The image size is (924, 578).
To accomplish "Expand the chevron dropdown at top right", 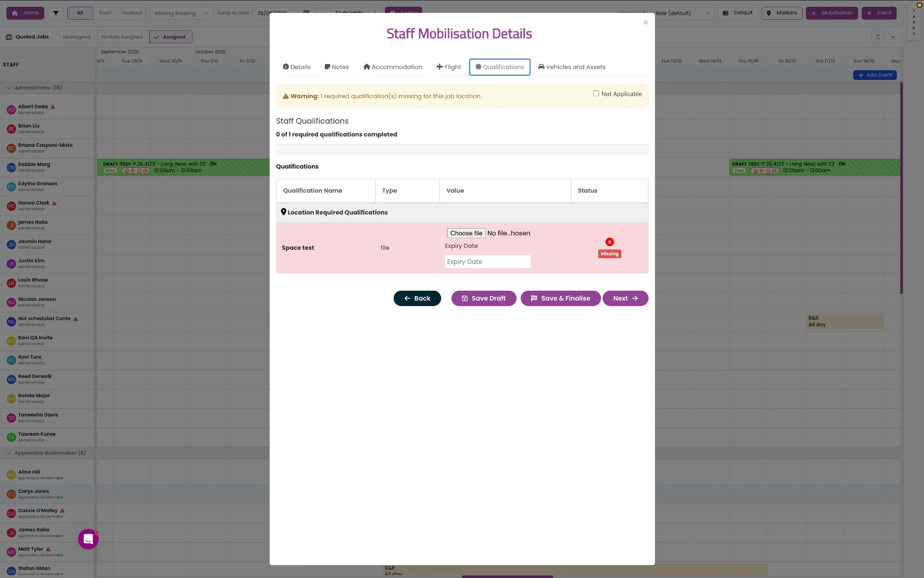I will 893,37.
